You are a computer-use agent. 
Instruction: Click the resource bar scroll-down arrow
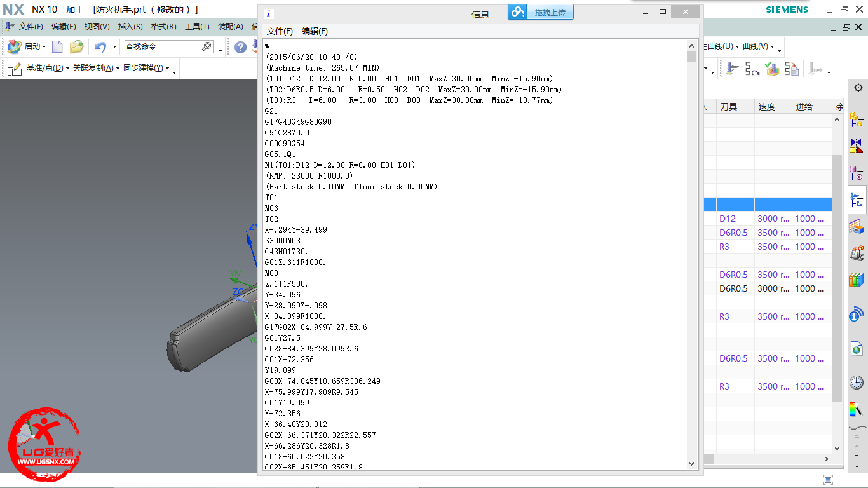coord(857,456)
